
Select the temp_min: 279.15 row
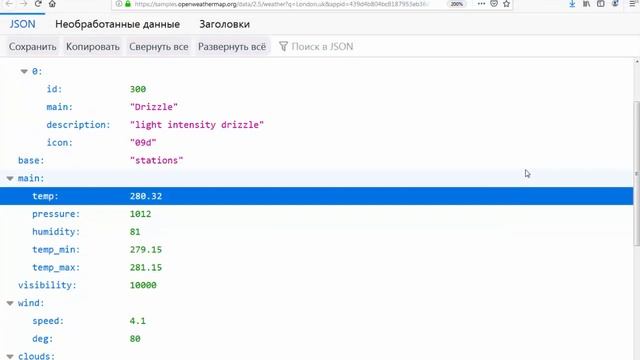pos(317,250)
